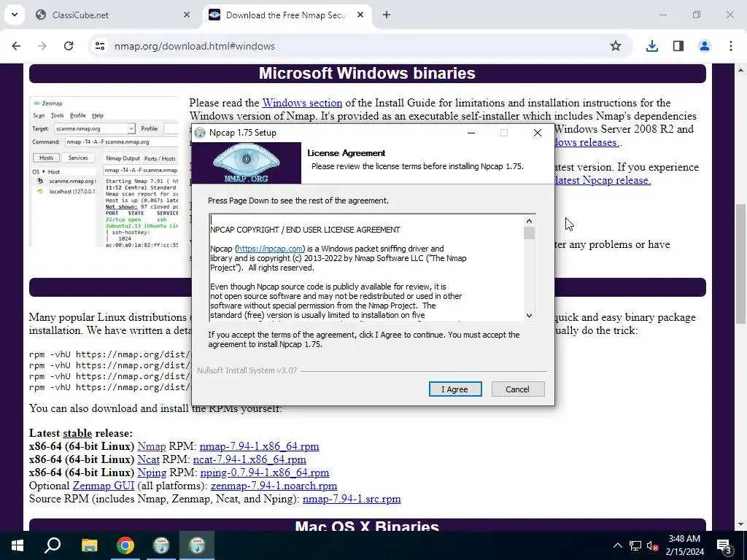Click the browser back arrow

tap(16, 46)
